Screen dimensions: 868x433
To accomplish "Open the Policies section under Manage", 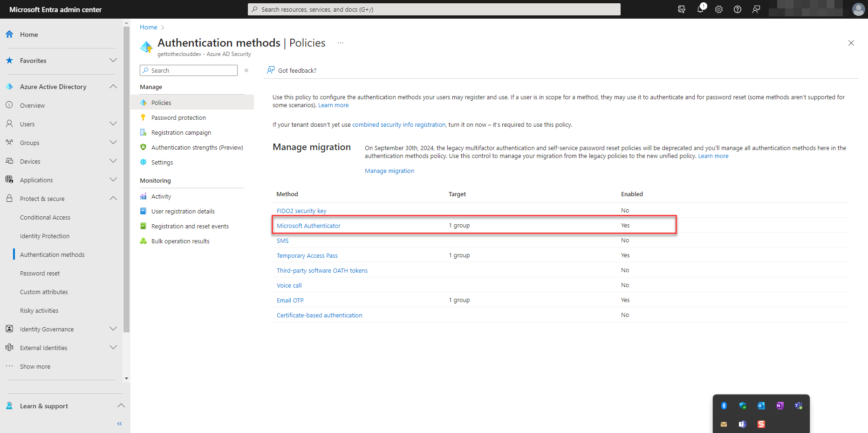I will click(161, 102).
